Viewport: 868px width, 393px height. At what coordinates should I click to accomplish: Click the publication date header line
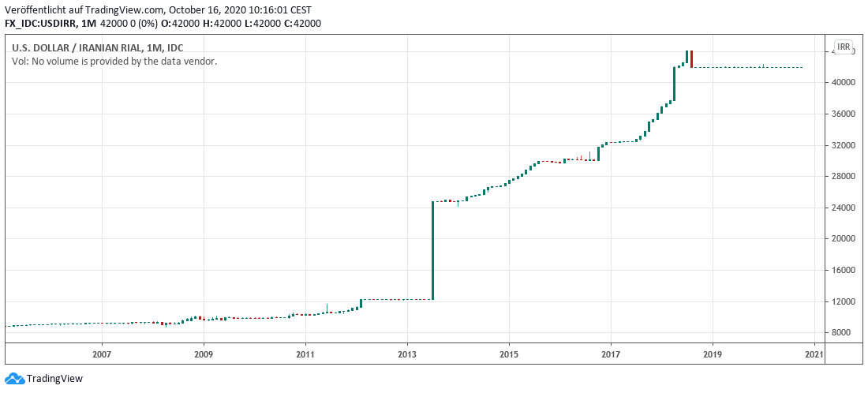click(158, 9)
